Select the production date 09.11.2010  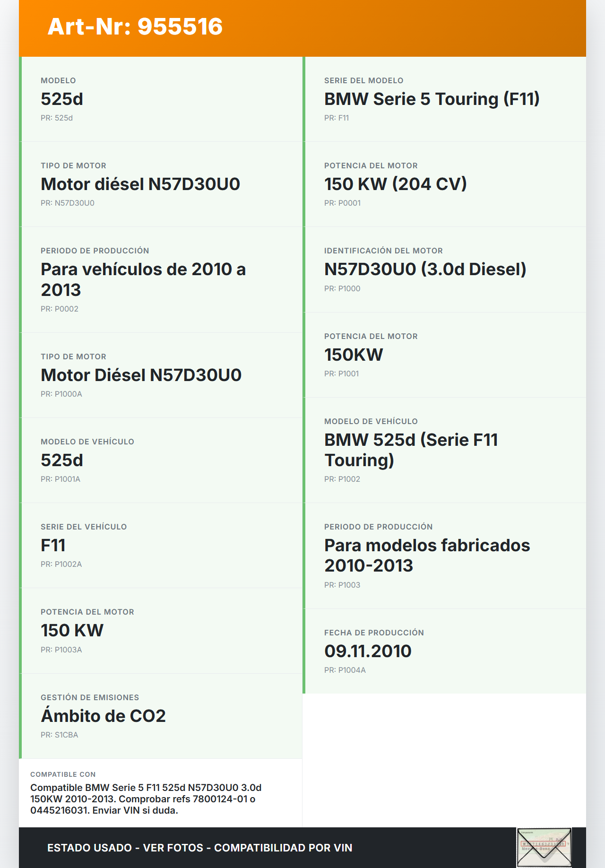[368, 651]
